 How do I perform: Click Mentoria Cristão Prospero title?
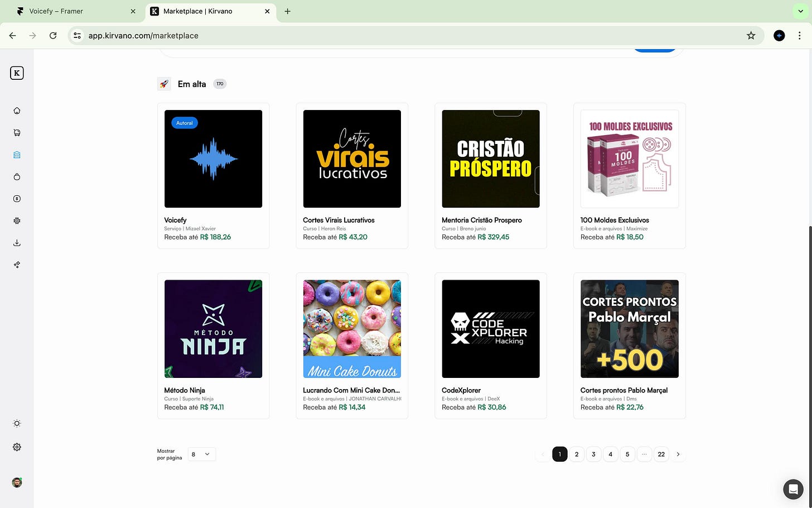(482, 220)
